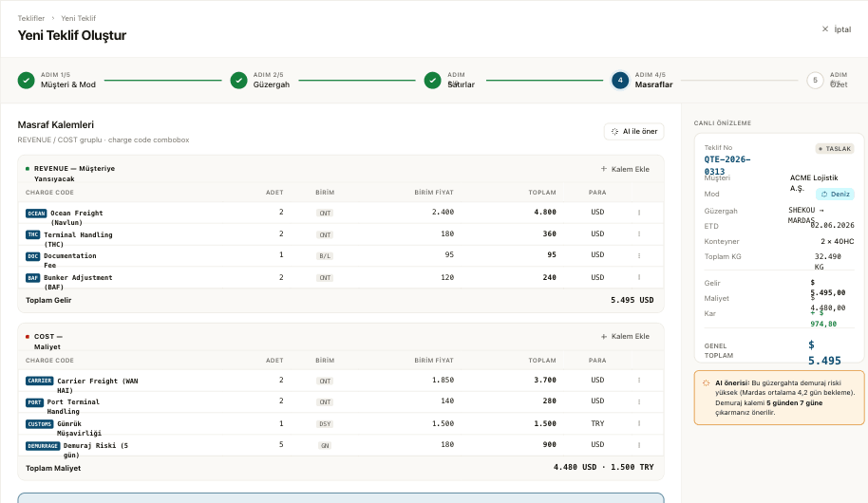Viewport: 868px width, 503px height.
Task: Click the AI sparkle icon in AI ile öner
Action: (x=614, y=132)
